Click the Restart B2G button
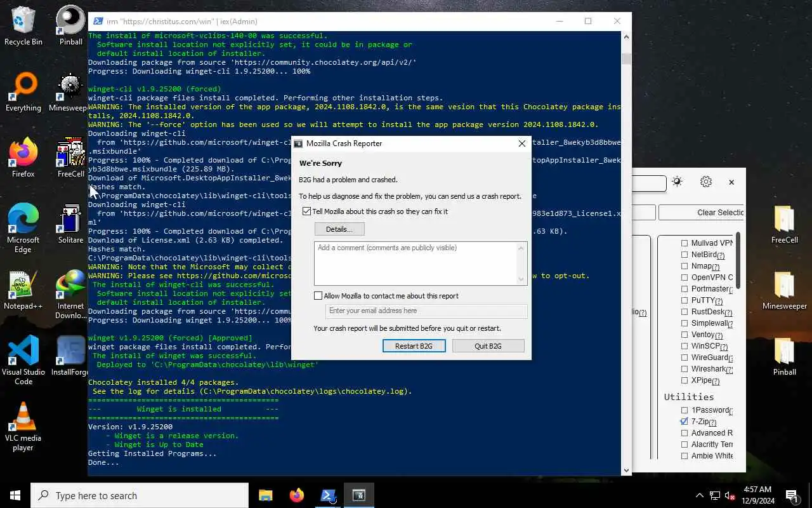This screenshot has height=508, width=812. pos(414,346)
